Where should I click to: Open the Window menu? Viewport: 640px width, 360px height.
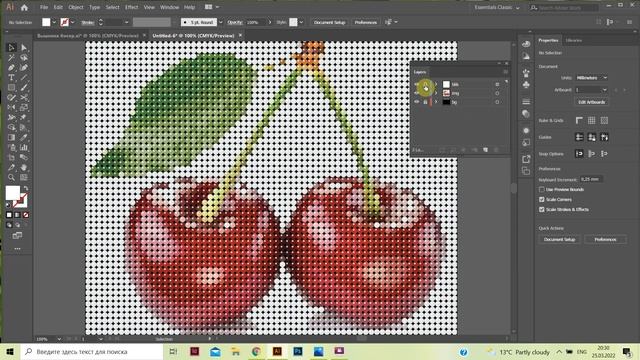tap(169, 7)
